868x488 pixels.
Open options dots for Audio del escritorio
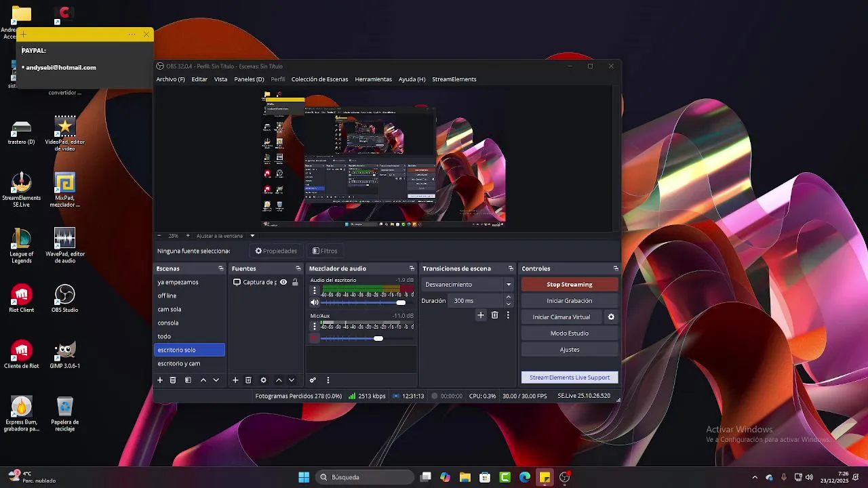click(314, 291)
